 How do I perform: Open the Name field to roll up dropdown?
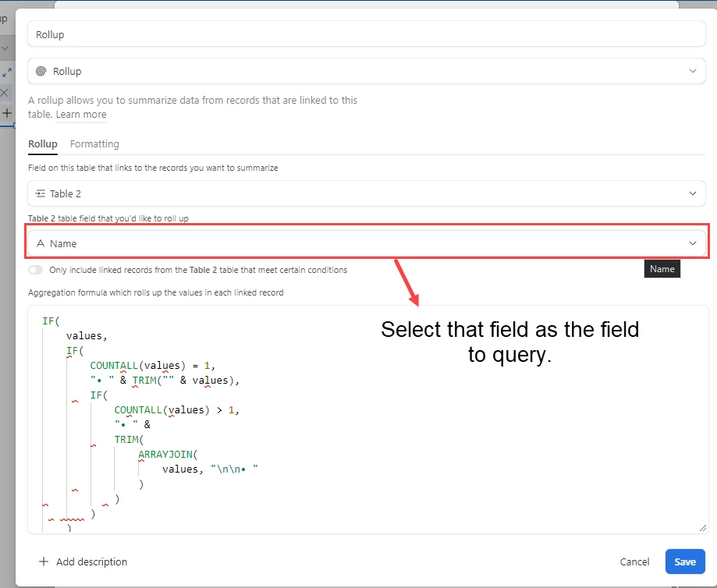[366, 243]
